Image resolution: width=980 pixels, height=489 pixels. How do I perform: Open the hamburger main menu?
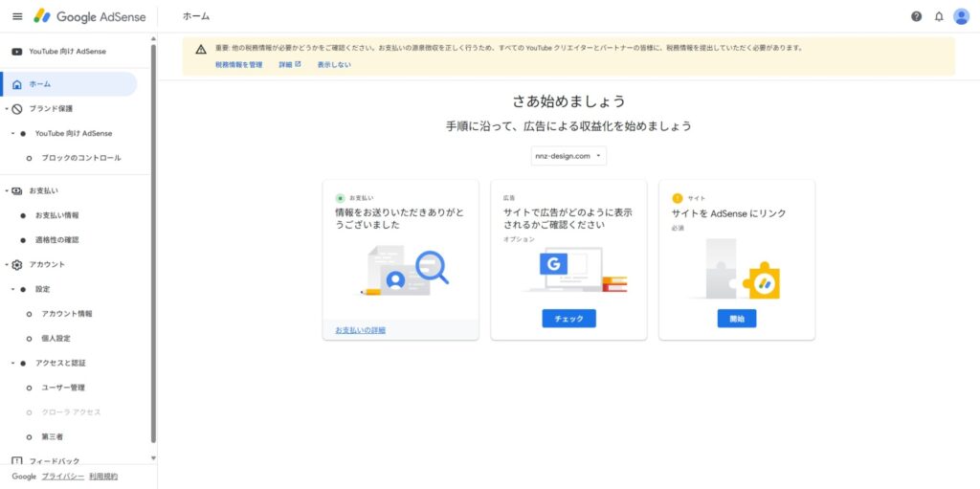17,16
